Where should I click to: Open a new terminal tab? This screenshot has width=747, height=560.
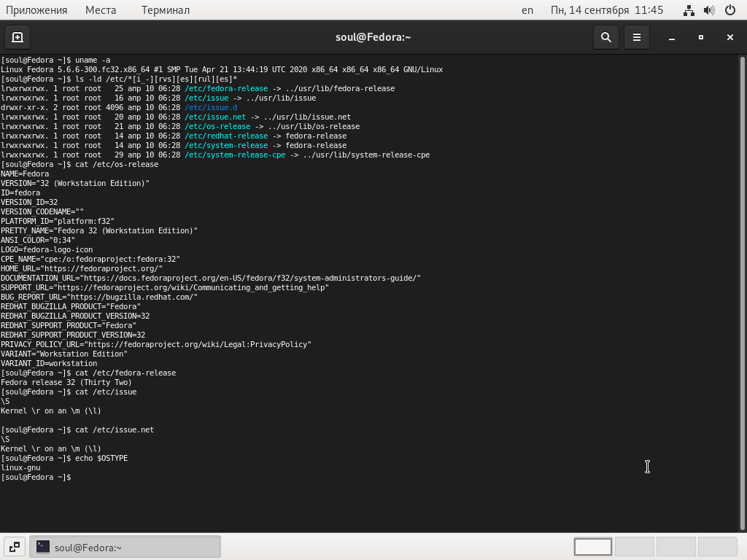pos(18,37)
